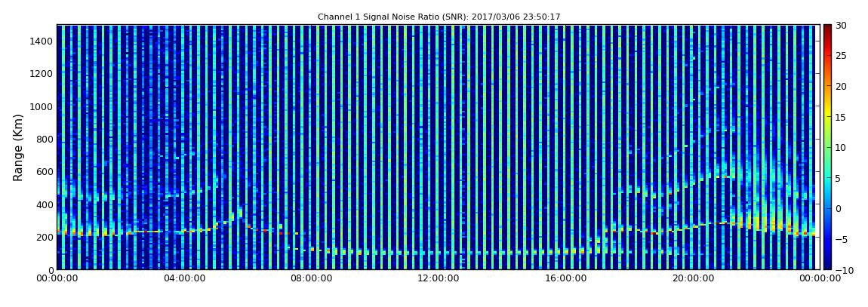Click the 08:00:00 time axis label
This screenshot has width=868, height=307.
pyautogui.click(x=311, y=279)
